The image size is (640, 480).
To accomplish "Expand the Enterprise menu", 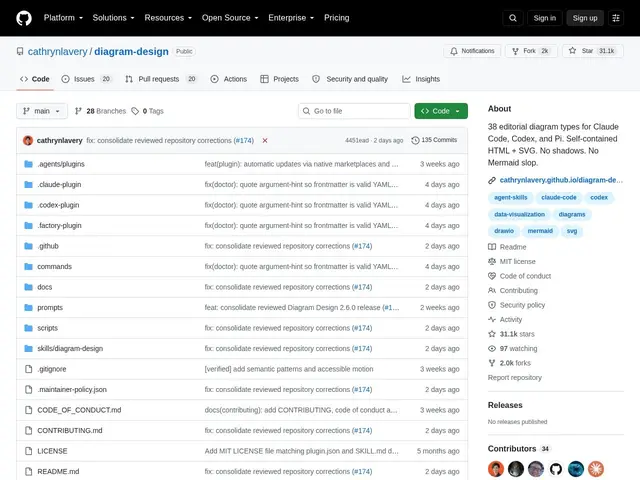I will pyautogui.click(x=291, y=18).
